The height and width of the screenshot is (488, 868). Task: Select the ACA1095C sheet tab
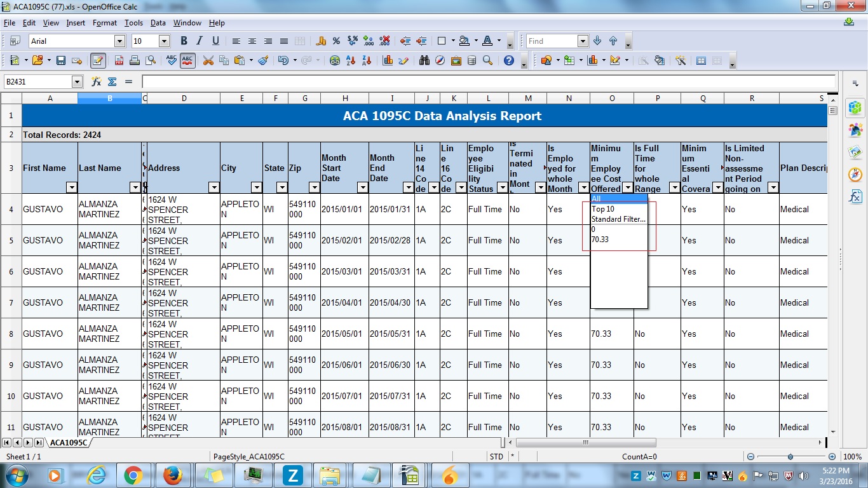[68, 442]
